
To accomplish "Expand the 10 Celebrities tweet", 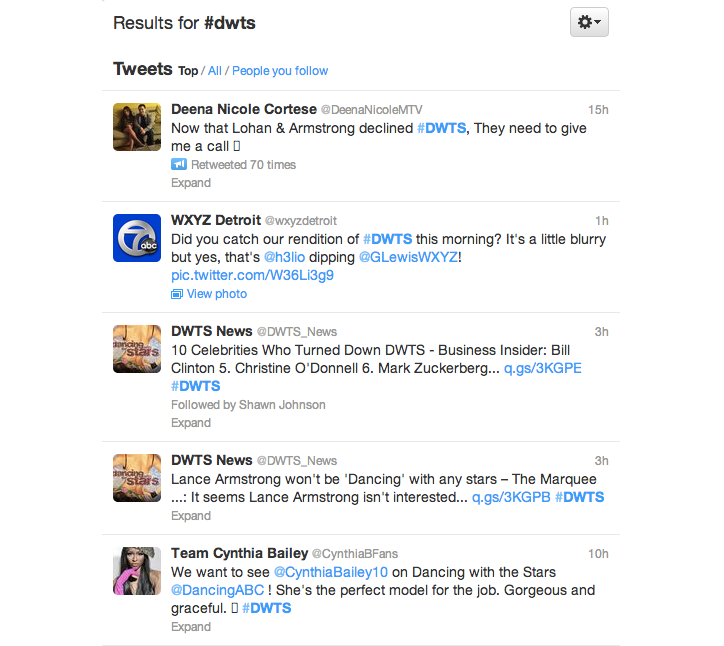I will pos(191,423).
